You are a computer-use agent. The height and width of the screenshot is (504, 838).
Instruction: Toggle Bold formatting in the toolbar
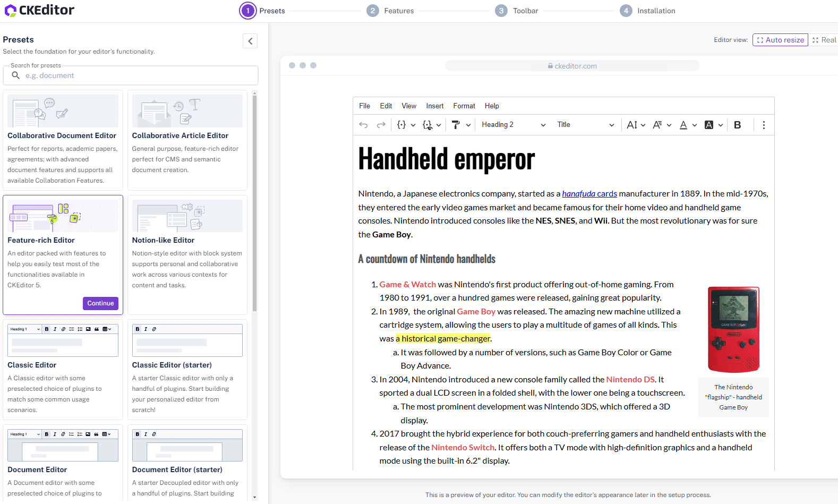[x=737, y=125]
